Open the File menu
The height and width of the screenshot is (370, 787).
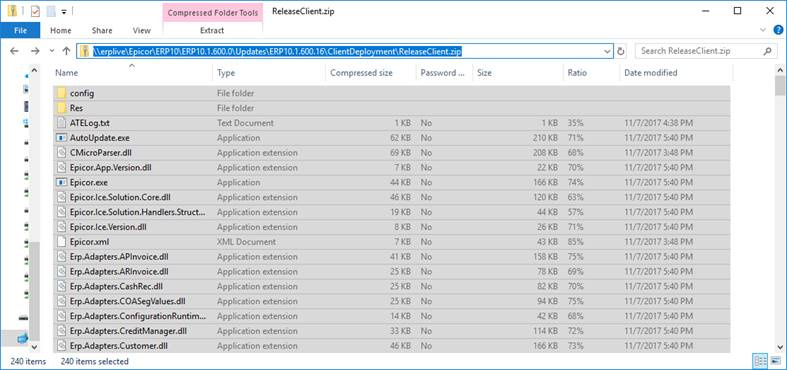pos(20,30)
